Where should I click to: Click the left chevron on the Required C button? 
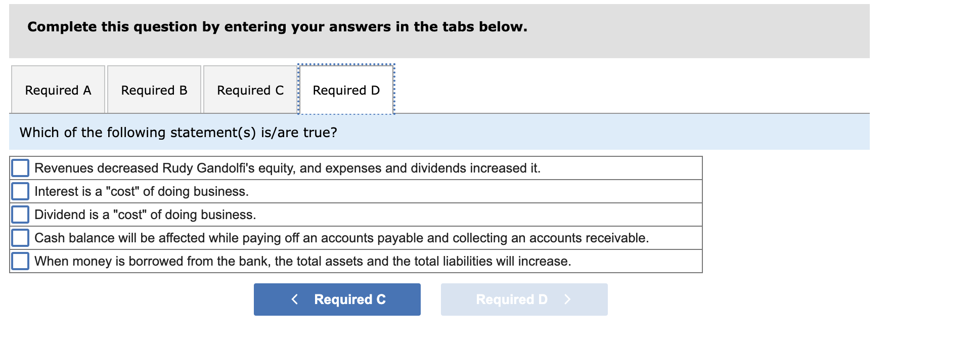295,299
